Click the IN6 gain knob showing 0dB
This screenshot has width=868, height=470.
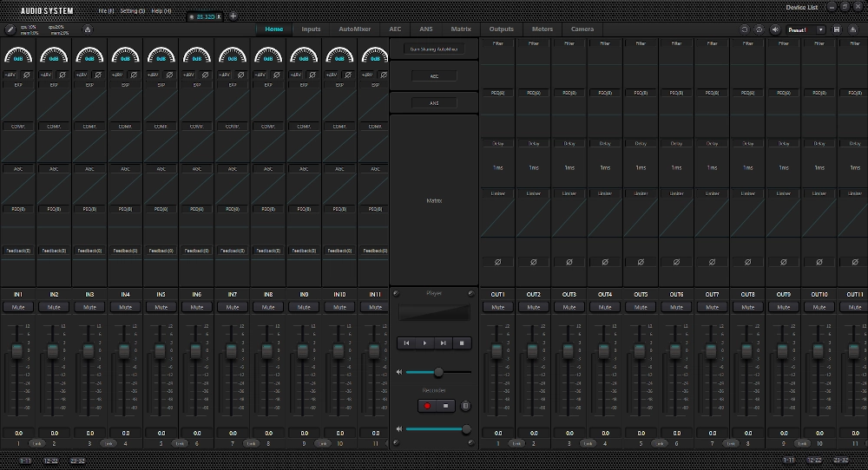pos(196,55)
